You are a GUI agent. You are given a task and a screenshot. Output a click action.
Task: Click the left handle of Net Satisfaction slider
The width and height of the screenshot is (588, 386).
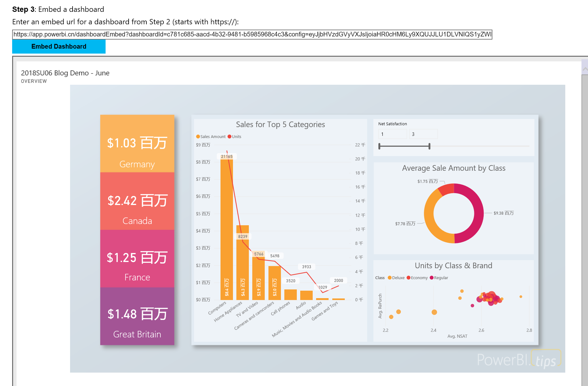[x=379, y=146]
